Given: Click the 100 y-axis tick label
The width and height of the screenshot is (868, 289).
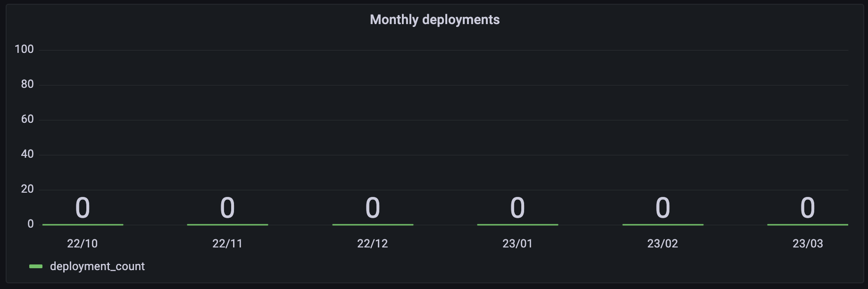Looking at the screenshot, I should coord(24,49).
